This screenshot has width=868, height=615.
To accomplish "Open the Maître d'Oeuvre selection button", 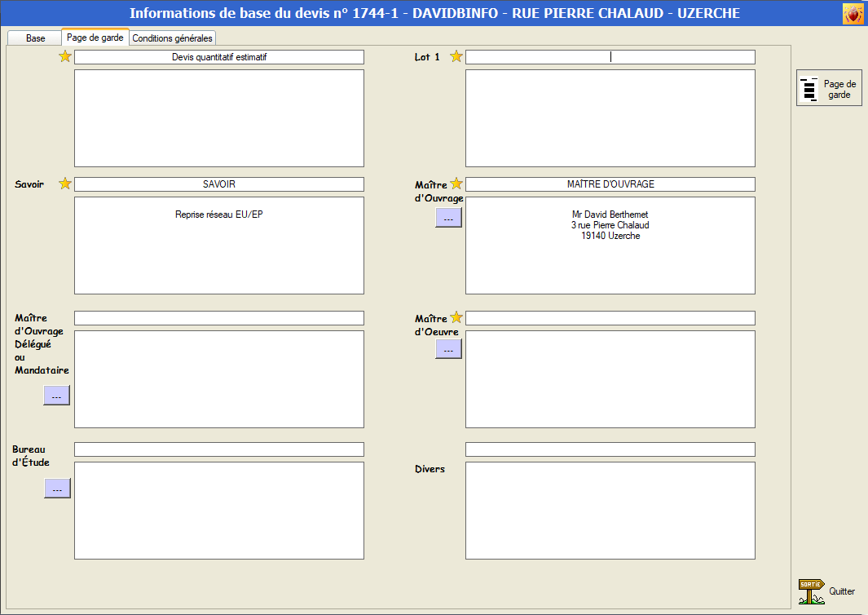I will pyautogui.click(x=448, y=349).
